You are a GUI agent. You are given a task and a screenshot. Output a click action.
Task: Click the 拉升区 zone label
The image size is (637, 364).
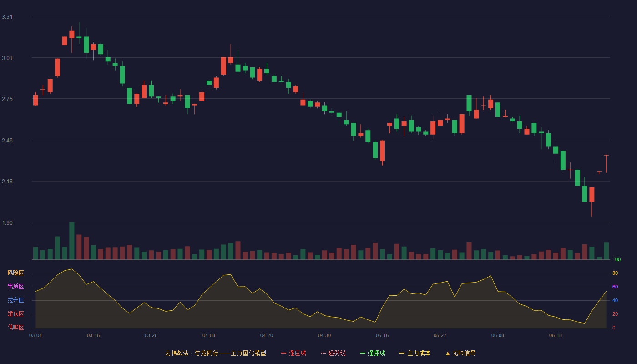15,300
